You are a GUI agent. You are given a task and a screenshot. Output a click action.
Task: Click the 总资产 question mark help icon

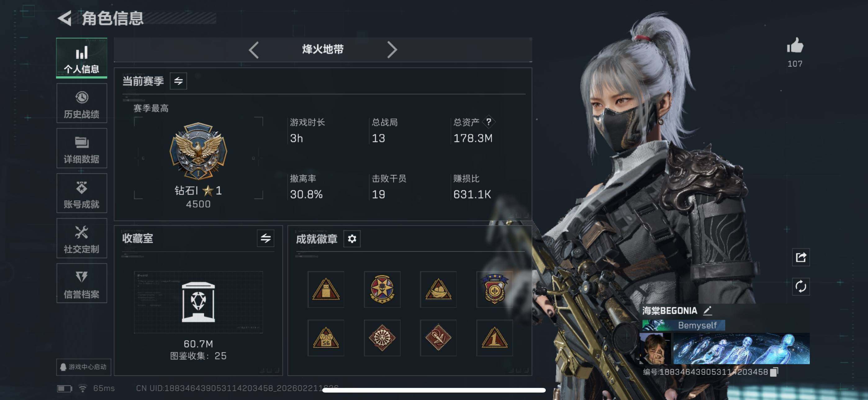coord(488,122)
